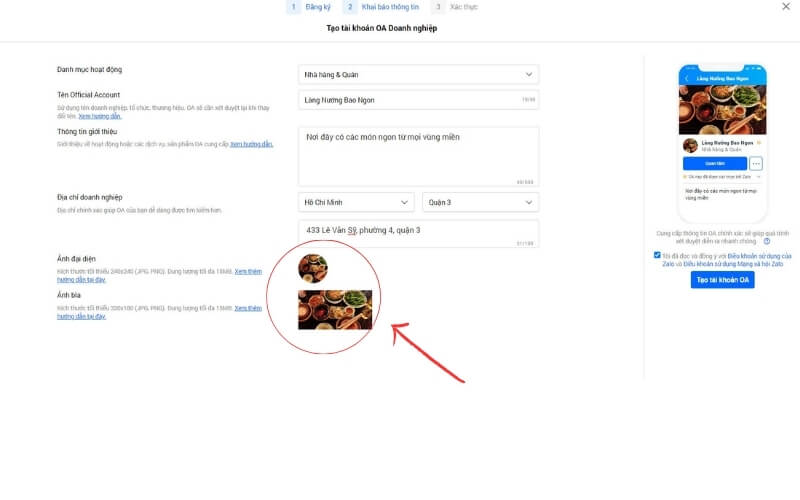Open the OA name guide link
The image size is (800, 500).
[100, 116]
